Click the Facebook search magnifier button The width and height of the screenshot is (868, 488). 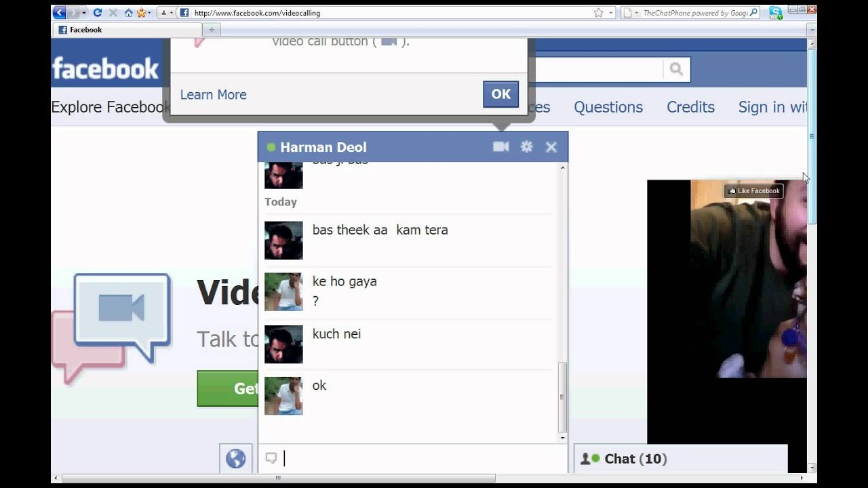coord(676,69)
